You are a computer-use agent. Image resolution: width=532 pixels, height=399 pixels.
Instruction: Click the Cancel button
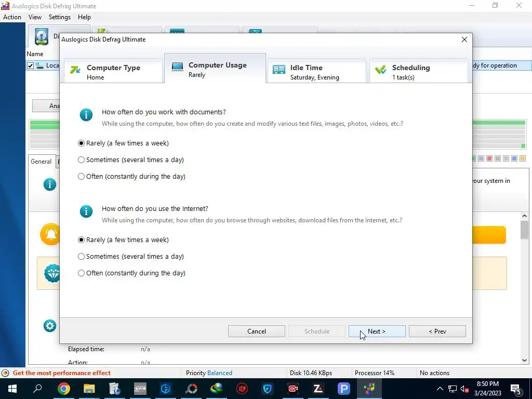[x=257, y=331]
